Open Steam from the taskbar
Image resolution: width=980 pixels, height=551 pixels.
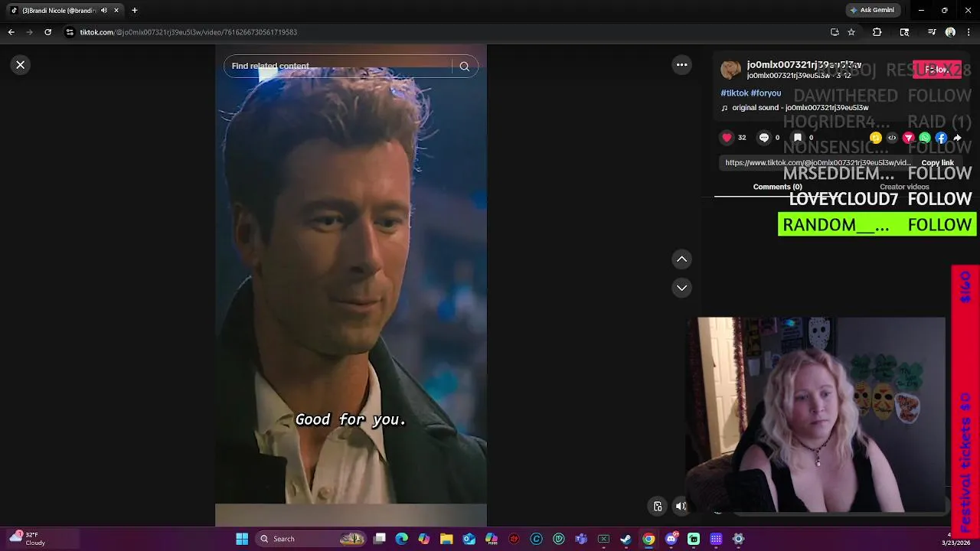(626, 539)
